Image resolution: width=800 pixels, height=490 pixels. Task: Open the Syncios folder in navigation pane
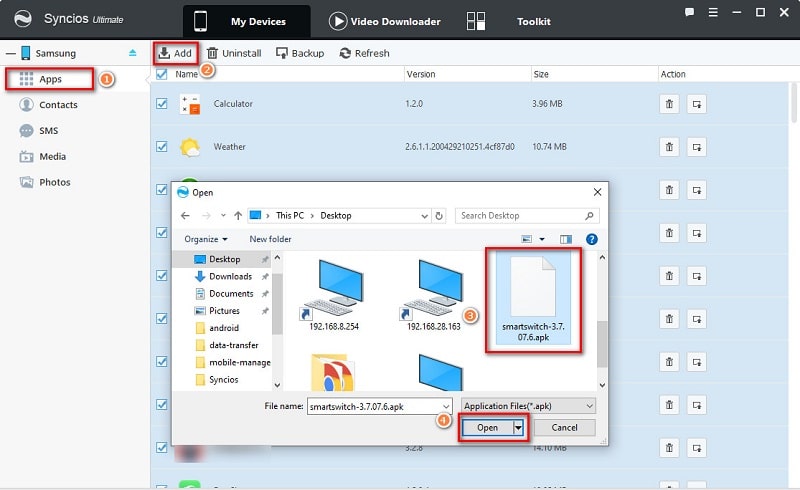pos(223,380)
